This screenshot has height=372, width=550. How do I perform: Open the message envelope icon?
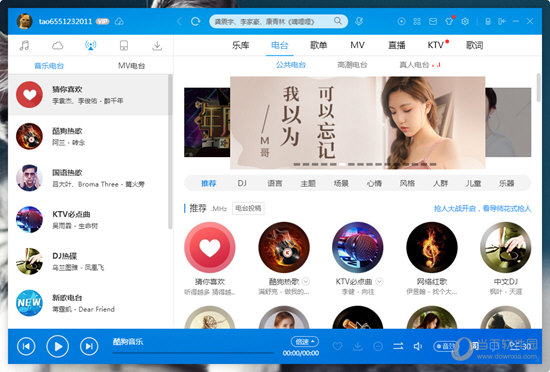coord(433,21)
